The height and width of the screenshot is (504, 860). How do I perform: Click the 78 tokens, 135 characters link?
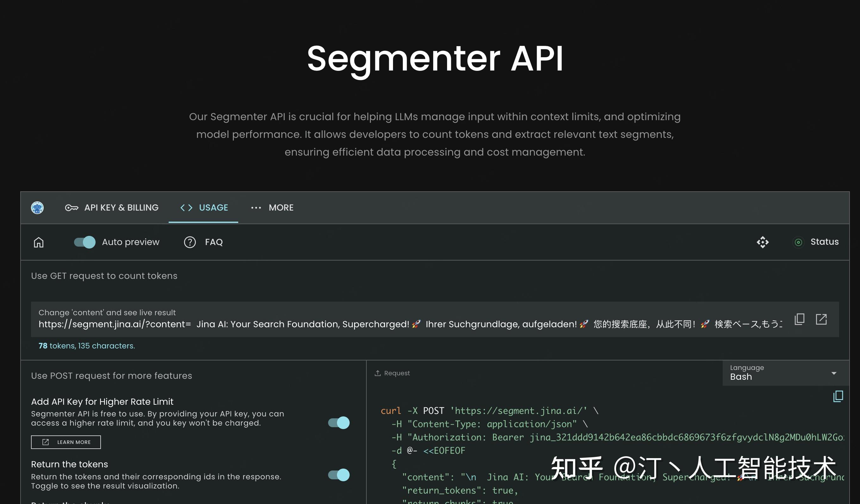point(86,346)
